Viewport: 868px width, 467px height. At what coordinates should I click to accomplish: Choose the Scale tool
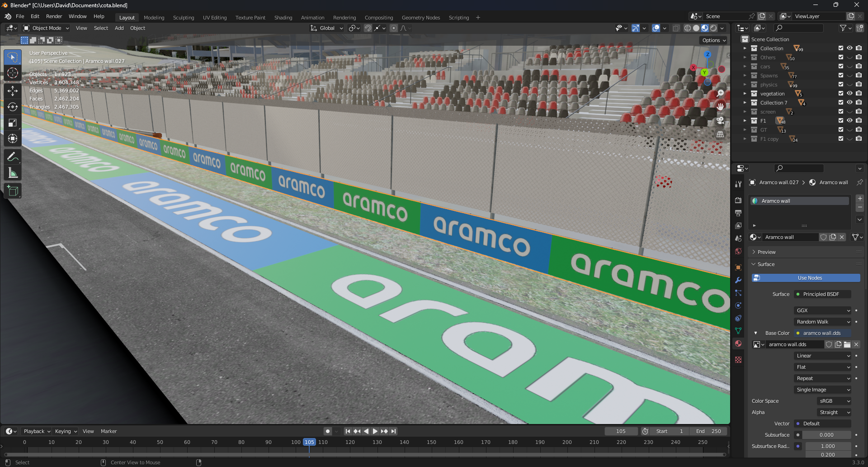point(13,123)
